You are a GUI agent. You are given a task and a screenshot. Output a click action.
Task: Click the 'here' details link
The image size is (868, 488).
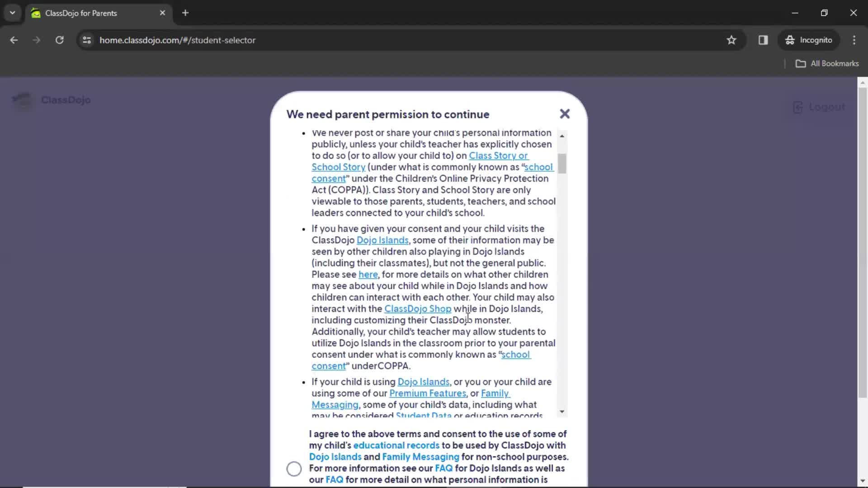click(368, 274)
